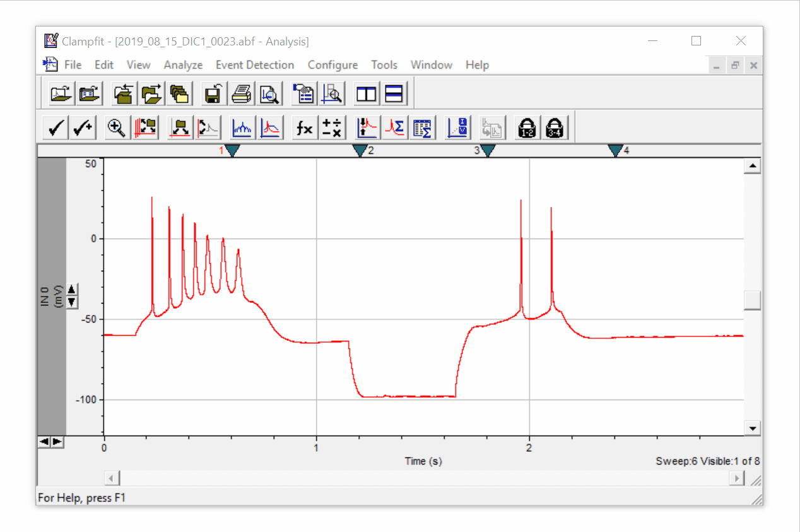The height and width of the screenshot is (532, 800).
Task: Open the Event Detection menu
Action: coord(255,64)
